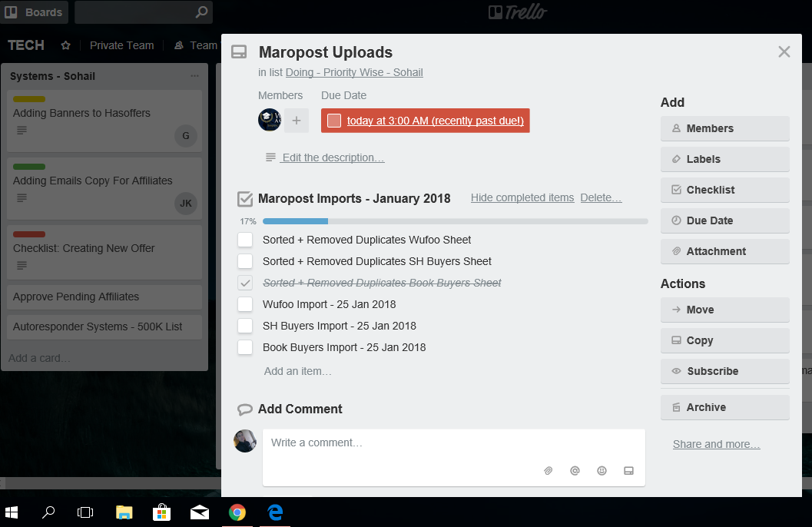This screenshot has width=812, height=527.
Task: Open the Windows Start menu
Action: 12,512
